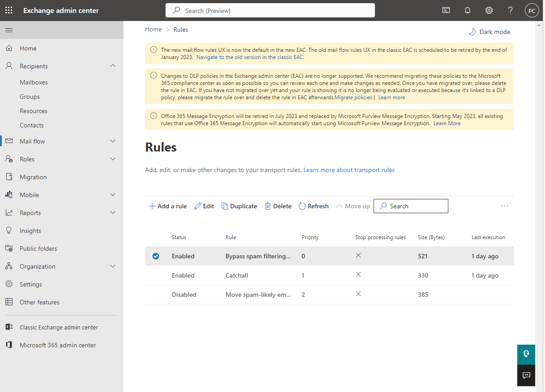Open Groups under Recipients
The image size is (545, 392).
(x=30, y=97)
